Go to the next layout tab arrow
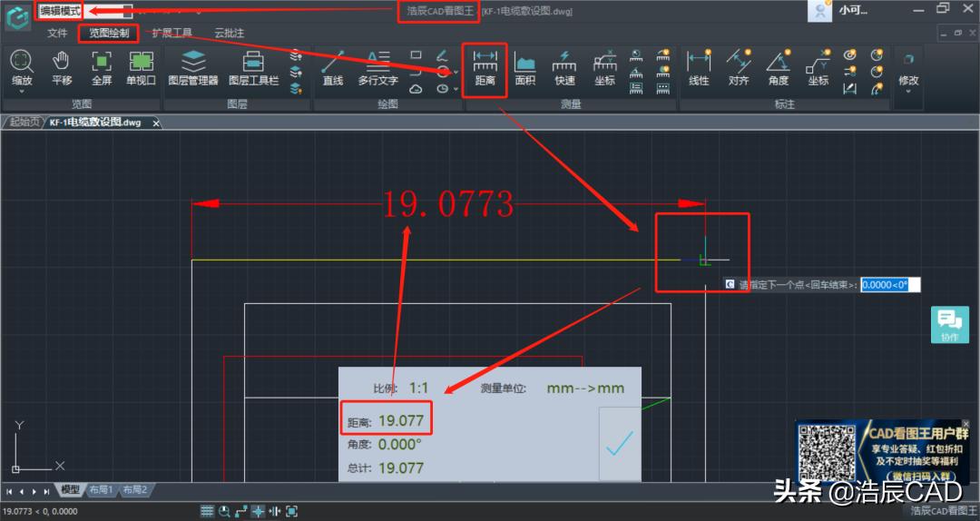 pyautogui.click(x=34, y=491)
